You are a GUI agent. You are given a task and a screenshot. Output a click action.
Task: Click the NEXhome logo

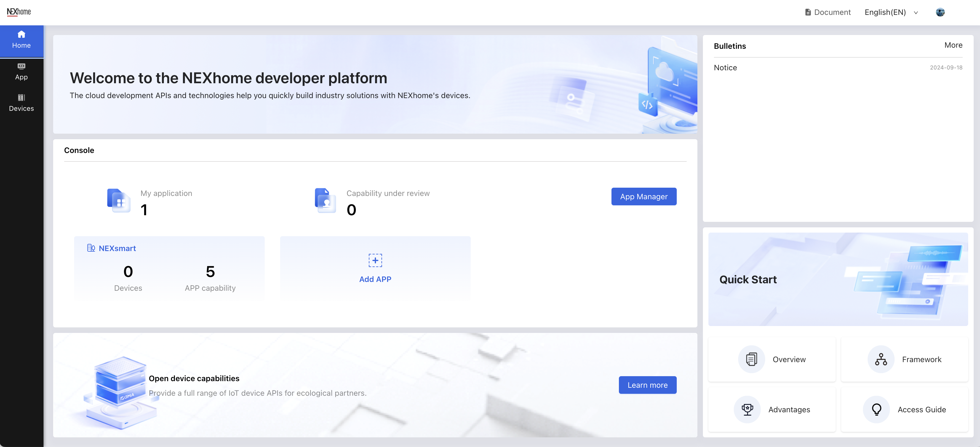pos(19,12)
